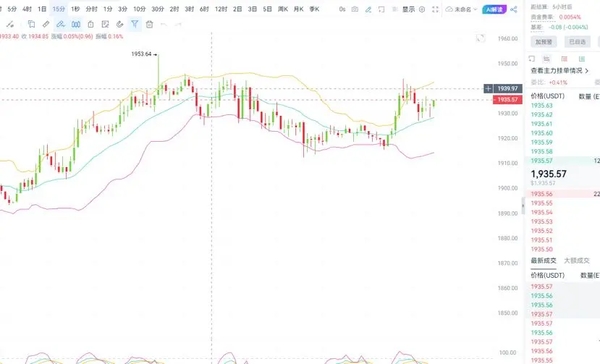
Task: Click the 资金费率 label
Action: [542, 17]
